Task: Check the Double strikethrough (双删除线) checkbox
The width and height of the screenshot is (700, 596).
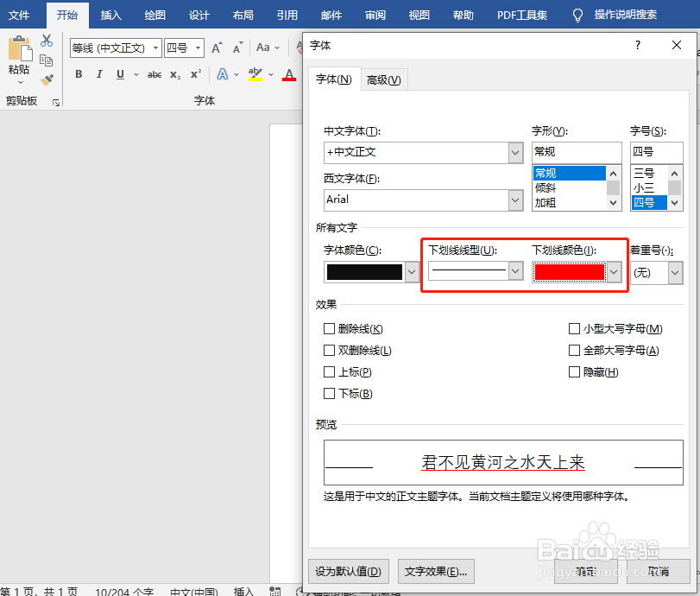Action: pyautogui.click(x=329, y=351)
